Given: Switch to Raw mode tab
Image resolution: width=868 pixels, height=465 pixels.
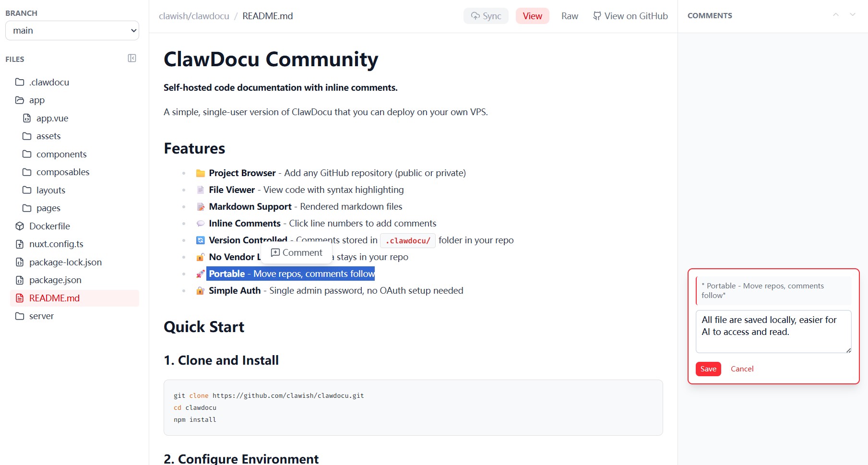Looking at the screenshot, I should point(570,16).
